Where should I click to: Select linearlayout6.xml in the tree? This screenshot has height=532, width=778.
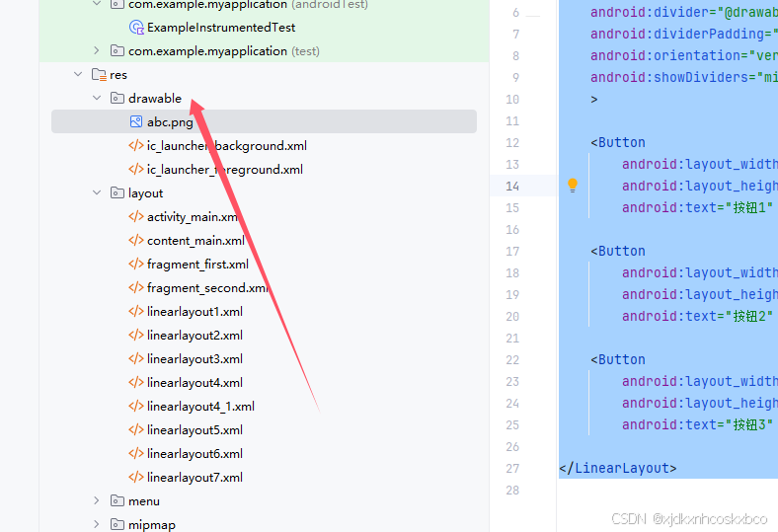coord(195,454)
